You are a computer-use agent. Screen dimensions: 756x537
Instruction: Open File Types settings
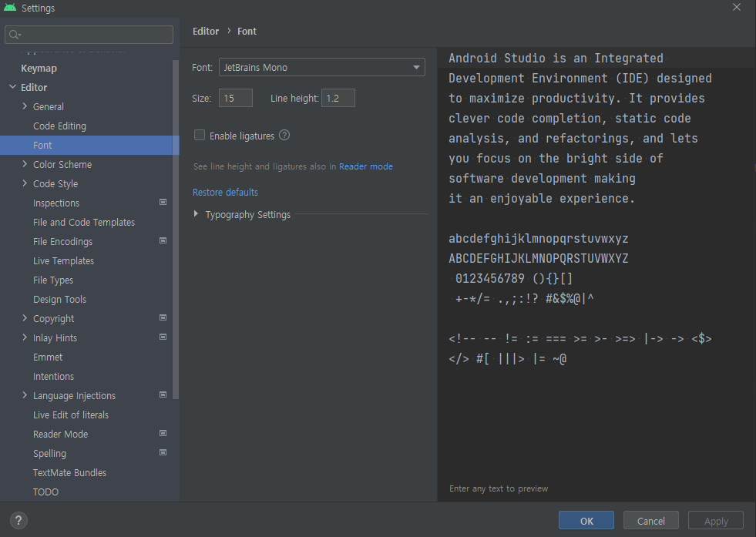click(x=53, y=280)
